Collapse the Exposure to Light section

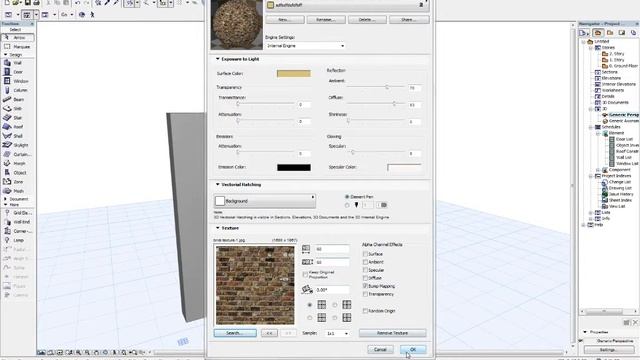[x=218, y=59]
